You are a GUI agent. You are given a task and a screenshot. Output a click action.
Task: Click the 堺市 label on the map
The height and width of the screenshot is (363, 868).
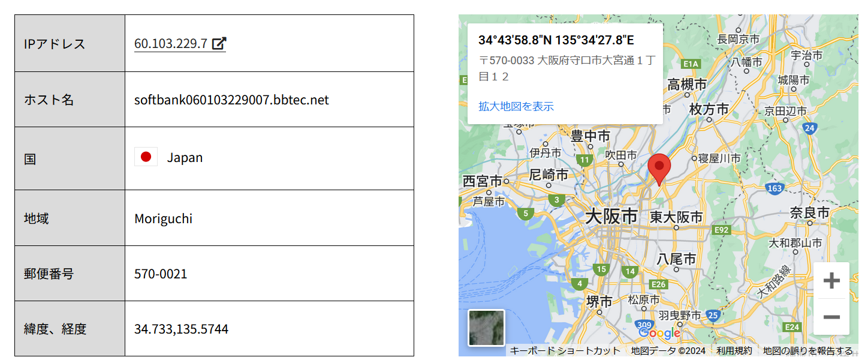click(599, 301)
